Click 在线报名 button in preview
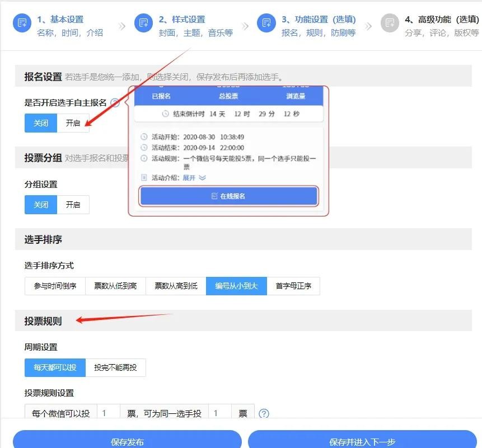 [229, 196]
